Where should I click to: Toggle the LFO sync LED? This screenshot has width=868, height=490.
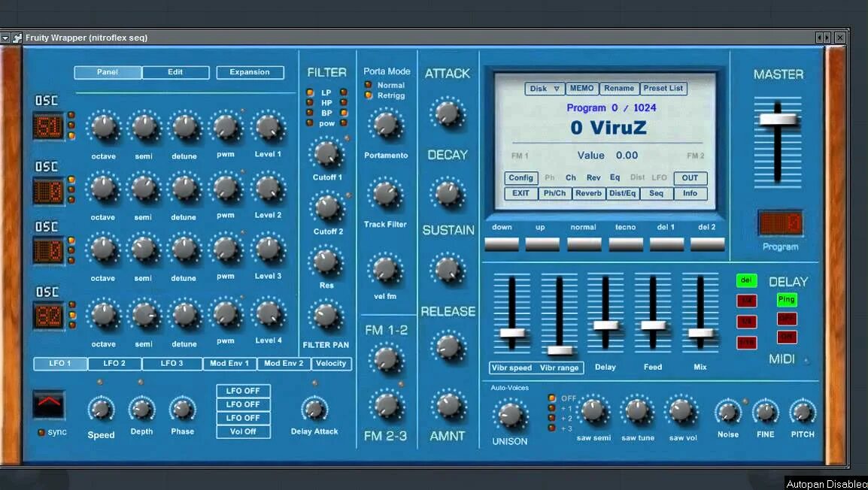pyautogui.click(x=41, y=432)
